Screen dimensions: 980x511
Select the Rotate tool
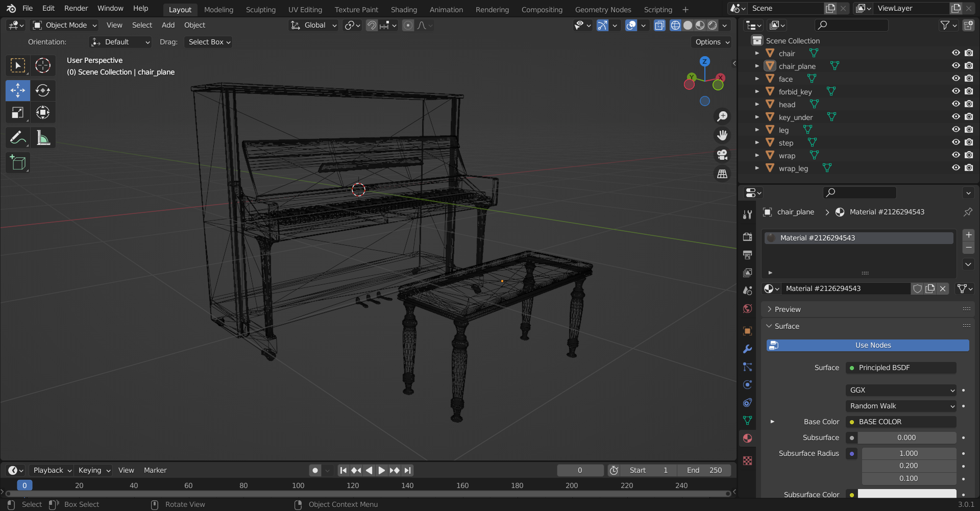tap(43, 90)
